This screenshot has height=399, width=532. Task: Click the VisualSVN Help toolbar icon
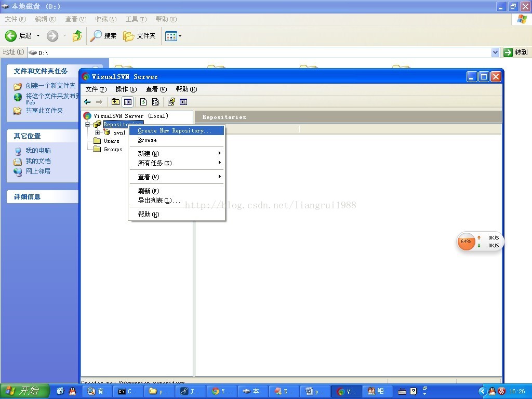(171, 102)
